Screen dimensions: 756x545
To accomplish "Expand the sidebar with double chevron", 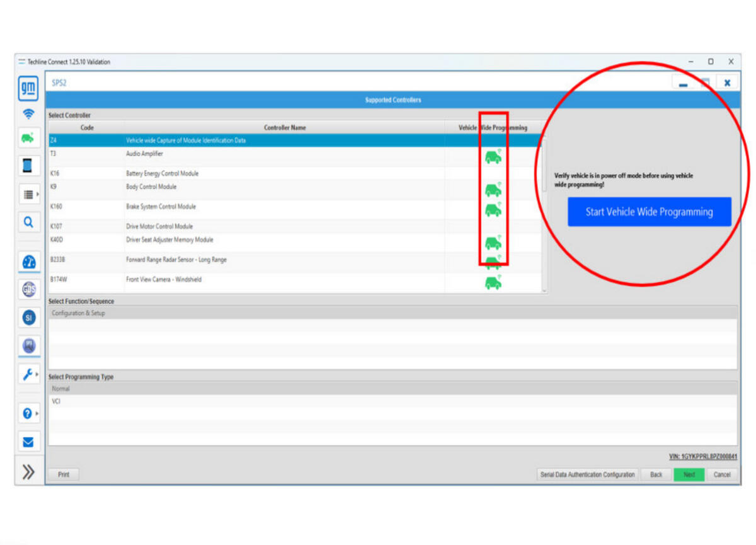I will tap(28, 473).
